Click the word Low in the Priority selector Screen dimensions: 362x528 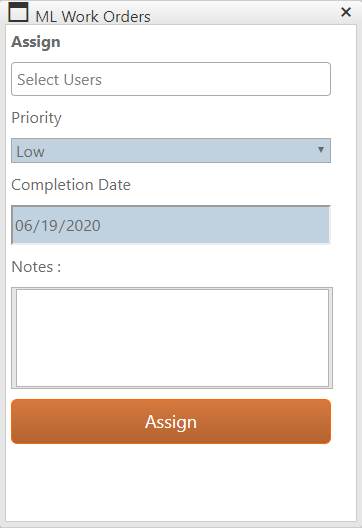pos(30,152)
